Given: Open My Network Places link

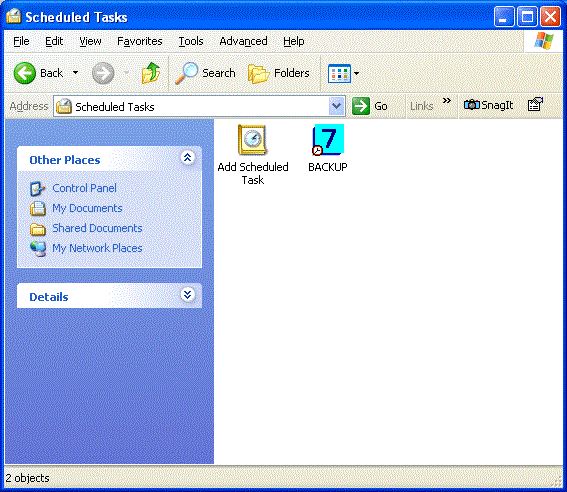Looking at the screenshot, I should (x=97, y=248).
